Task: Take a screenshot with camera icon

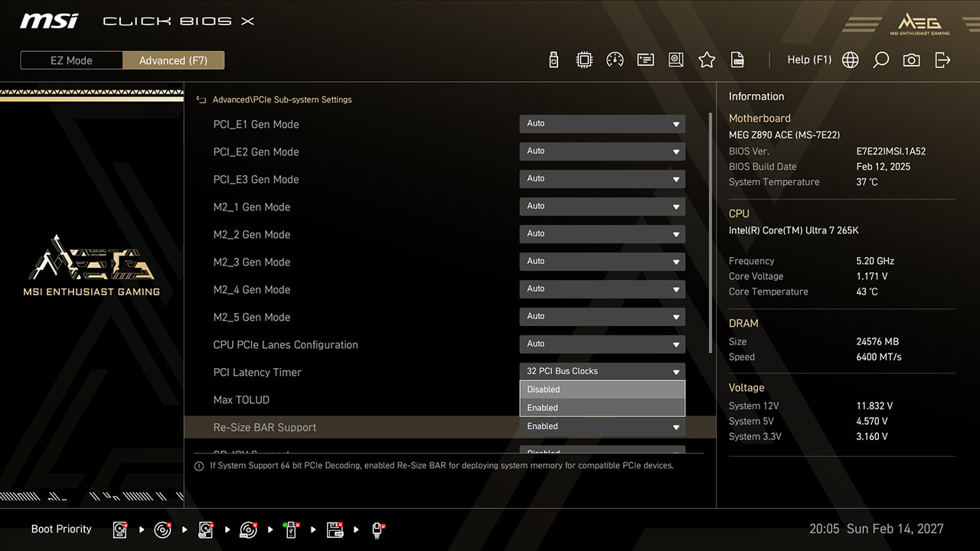Action: pyautogui.click(x=911, y=60)
